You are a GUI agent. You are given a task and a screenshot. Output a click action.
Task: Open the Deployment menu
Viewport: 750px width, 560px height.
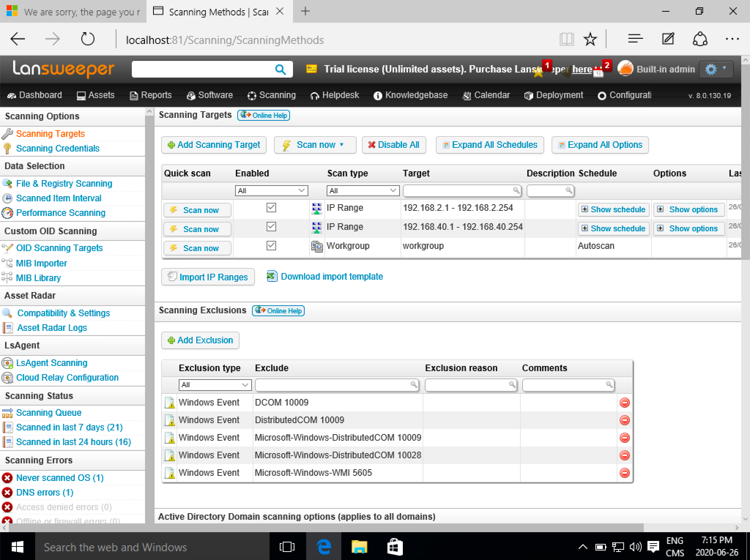pos(554,95)
